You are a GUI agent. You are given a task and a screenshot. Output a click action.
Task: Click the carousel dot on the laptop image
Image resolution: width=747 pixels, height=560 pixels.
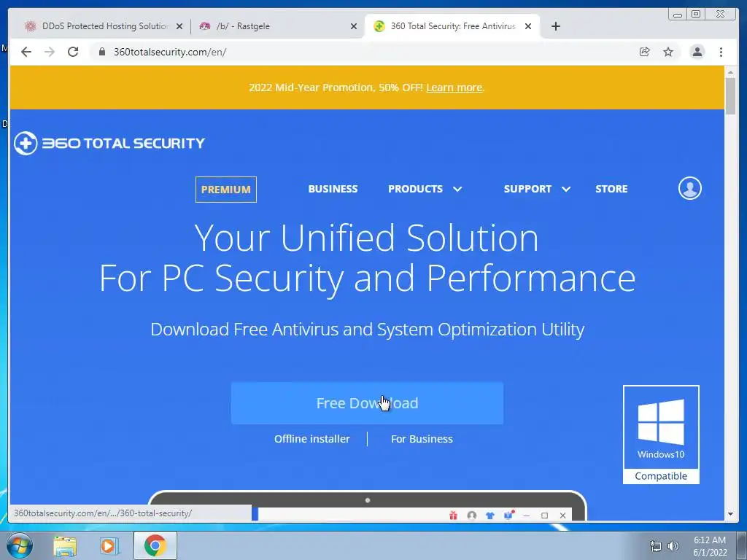[368, 500]
